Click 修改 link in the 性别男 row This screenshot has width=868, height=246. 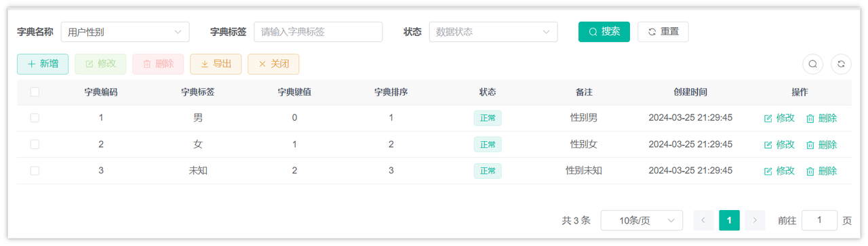pos(779,118)
